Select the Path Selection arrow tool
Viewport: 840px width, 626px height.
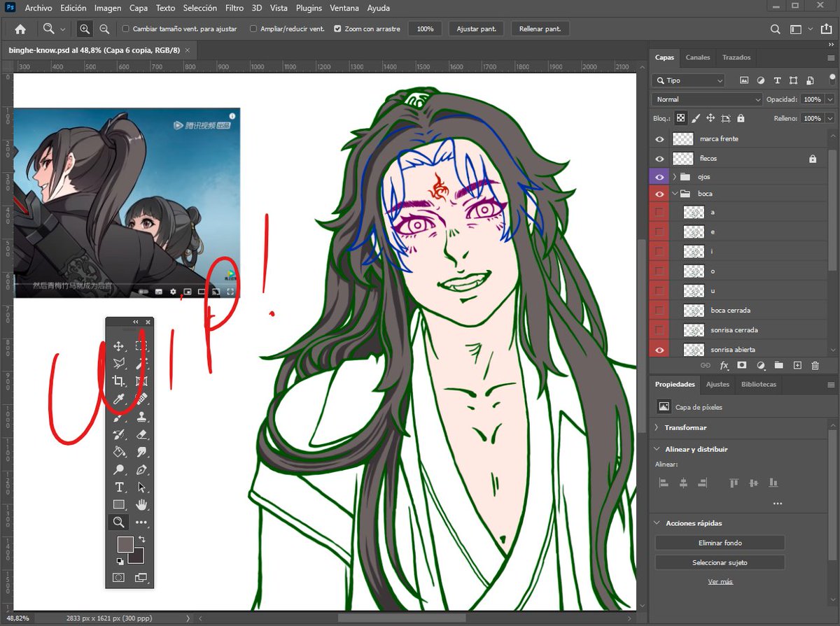141,487
